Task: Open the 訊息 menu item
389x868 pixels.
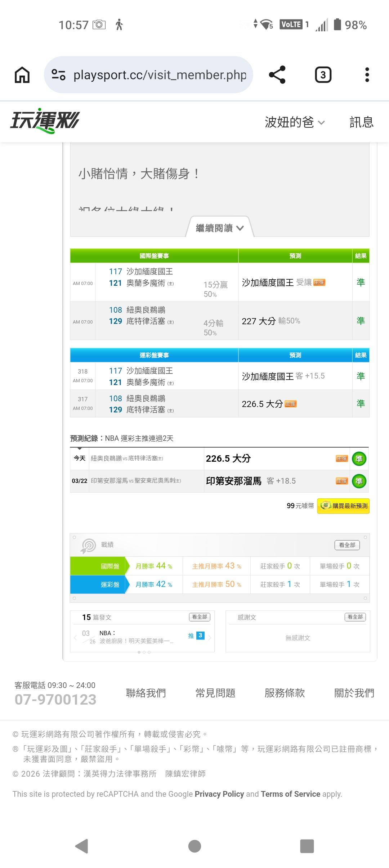Action: [x=361, y=122]
